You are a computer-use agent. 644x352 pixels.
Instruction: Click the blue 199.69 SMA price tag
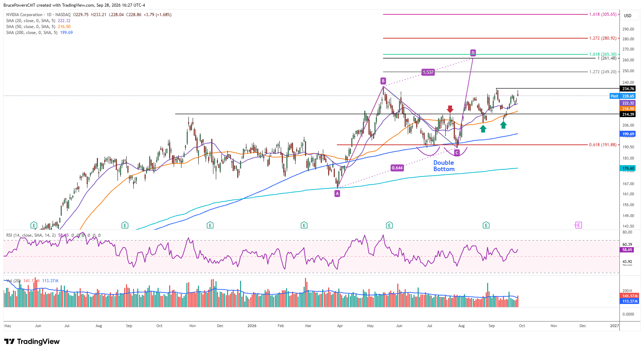628,134
